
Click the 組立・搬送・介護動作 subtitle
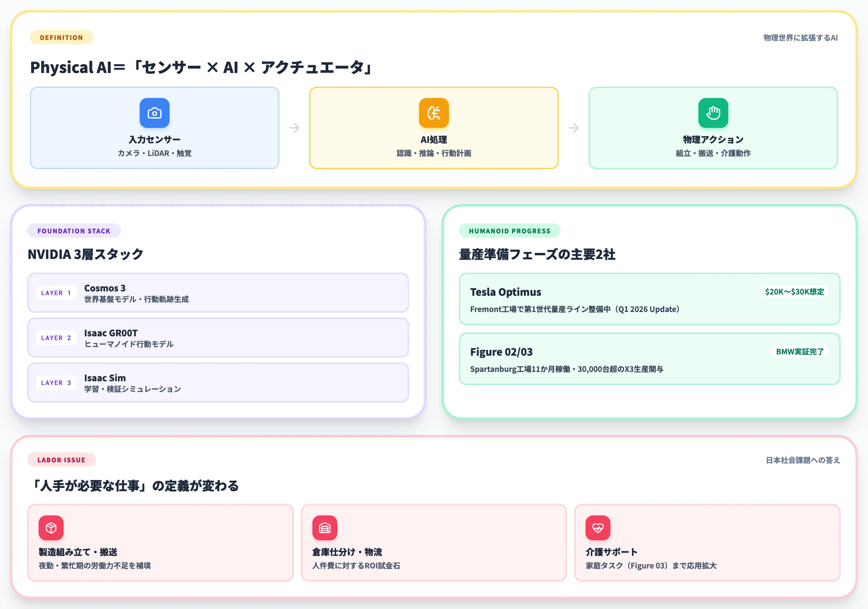click(x=713, y=153)
